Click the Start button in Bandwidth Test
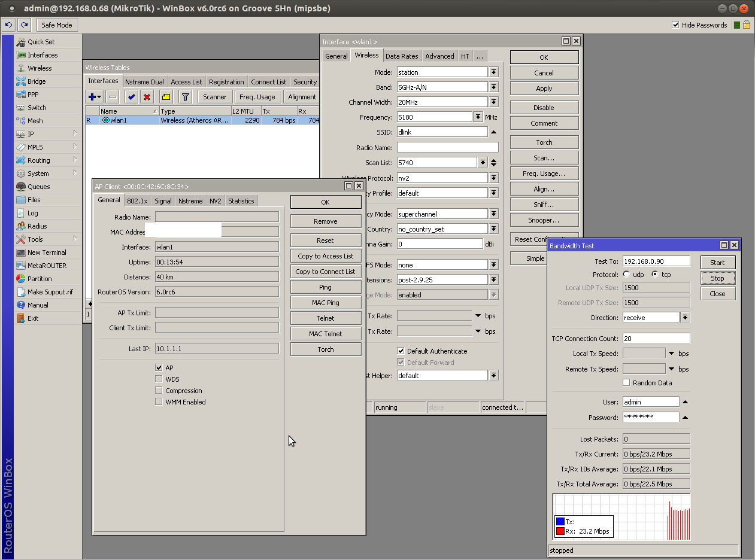 click(x=717, y=263)
